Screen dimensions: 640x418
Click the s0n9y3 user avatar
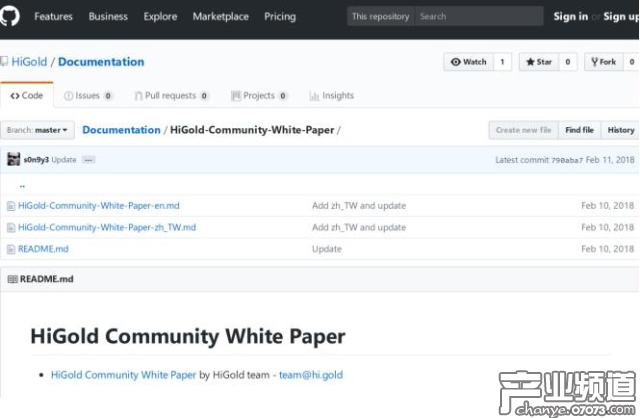pos(13,159)
